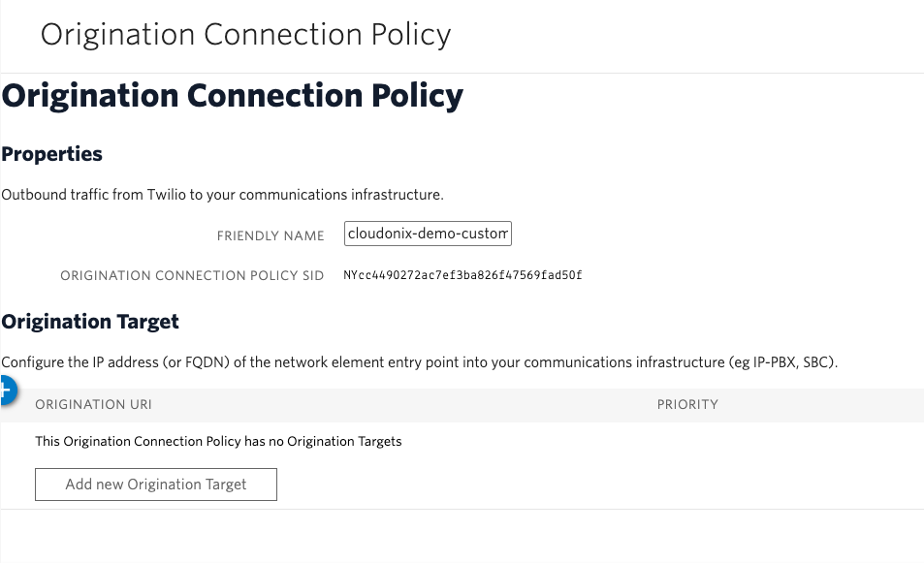Click the blue plus icon beside the table

tap(6, 391)
